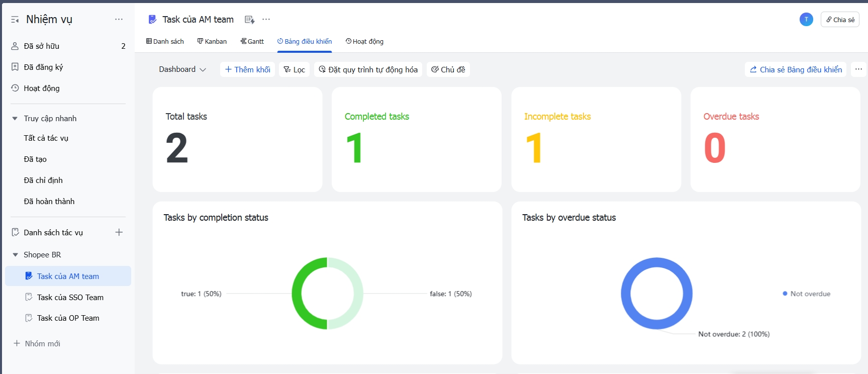Click the Tasks by completion status title
Screen dimensions: 868x374
click(x=216, y=218)
